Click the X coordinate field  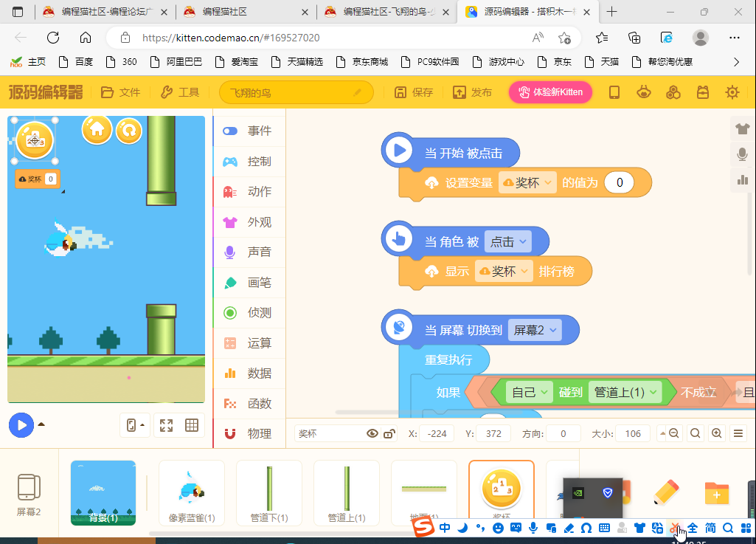(x=437, y=433)
